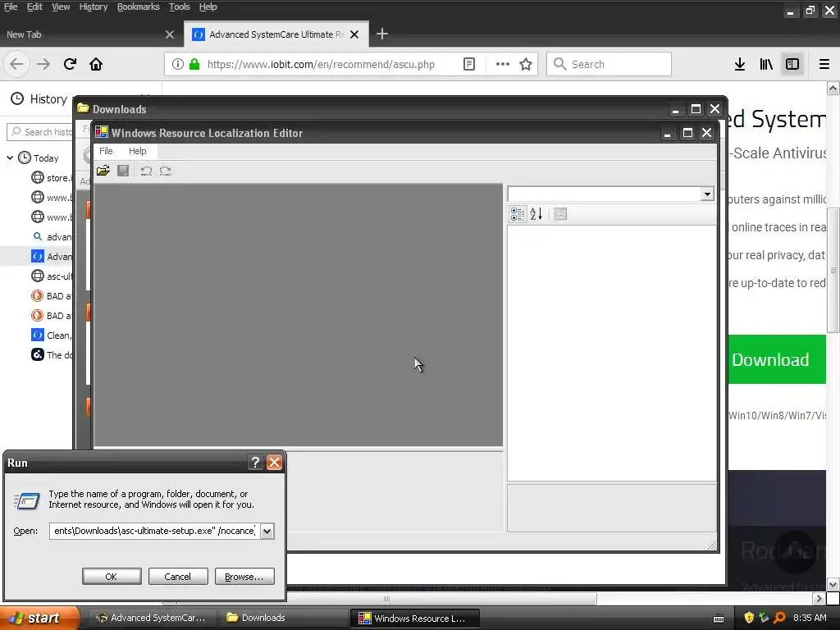Click the green padlock in address bar
This screenshot has height=630, width=840.
(194, 64)
